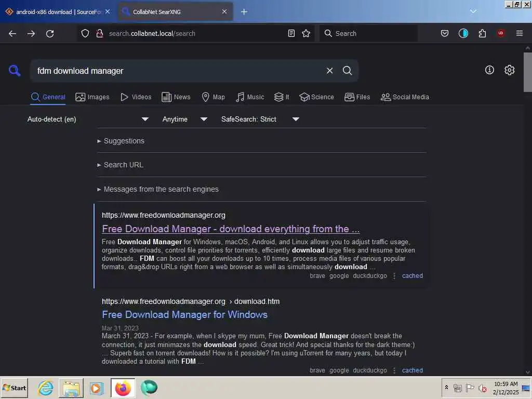Image resolution: width=532 pixels, height=399 pixels.
Task: Open the tracking protection shield icon
Action: click(85, 33)
